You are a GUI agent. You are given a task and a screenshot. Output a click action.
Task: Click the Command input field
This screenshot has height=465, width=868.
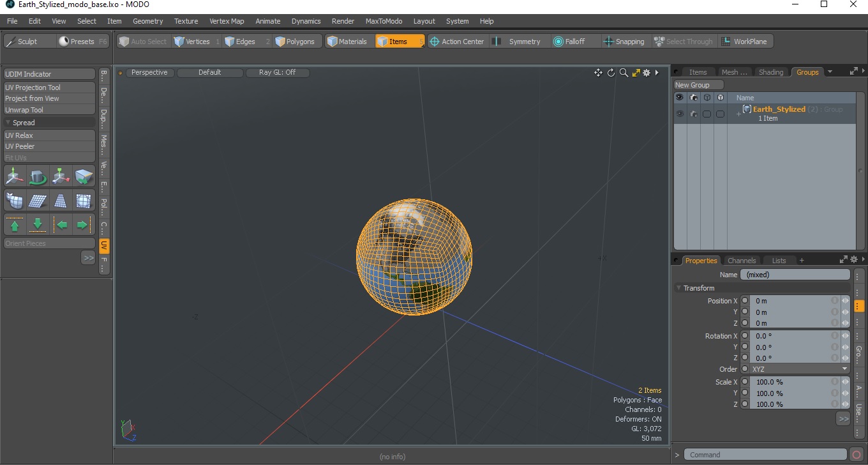tap(766, 455)
